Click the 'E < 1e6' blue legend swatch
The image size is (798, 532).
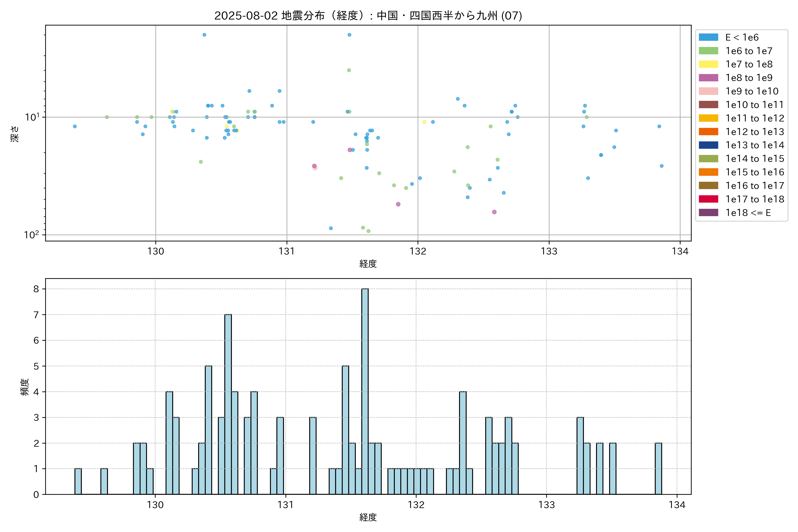click(708, 37)
